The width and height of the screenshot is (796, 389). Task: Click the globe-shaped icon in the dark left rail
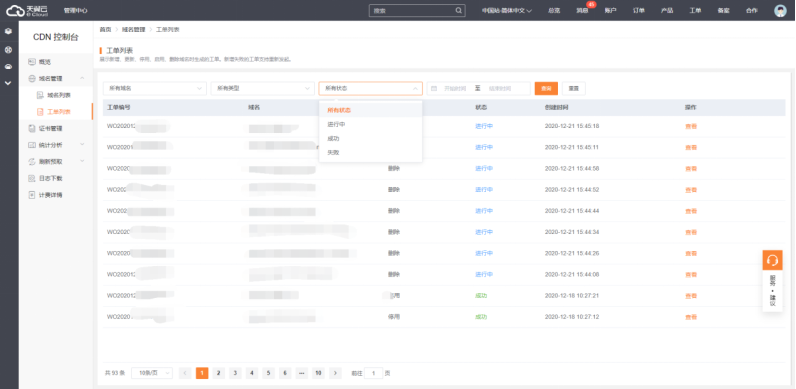8,50
